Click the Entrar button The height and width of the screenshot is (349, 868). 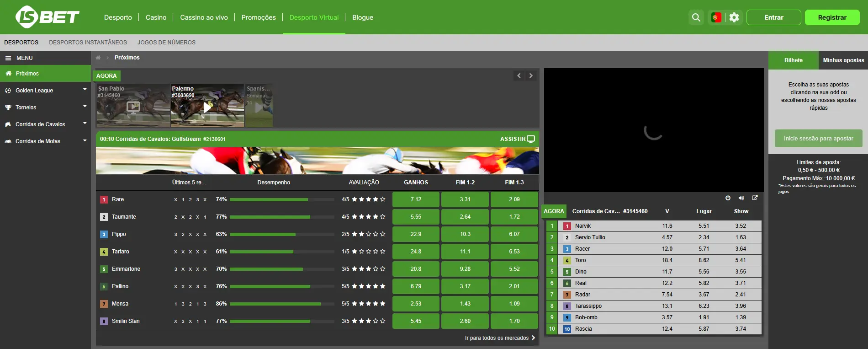774,17
